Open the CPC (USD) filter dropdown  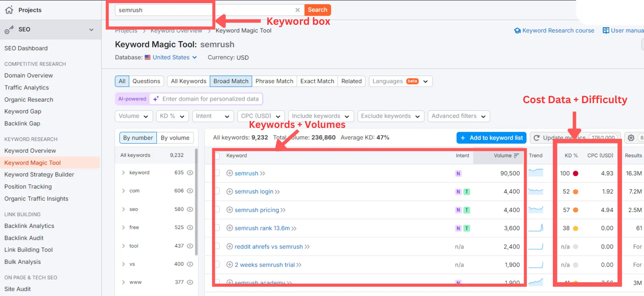tap(261, 116)
